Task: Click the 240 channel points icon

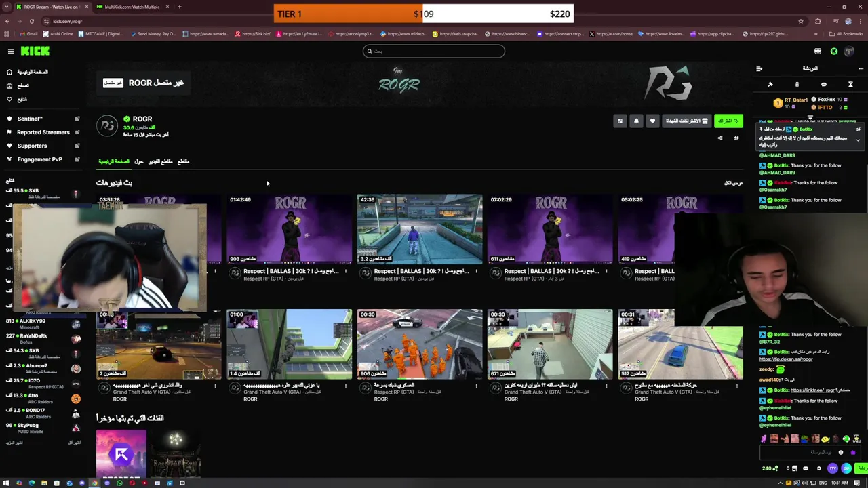Action: click(770, 468)
